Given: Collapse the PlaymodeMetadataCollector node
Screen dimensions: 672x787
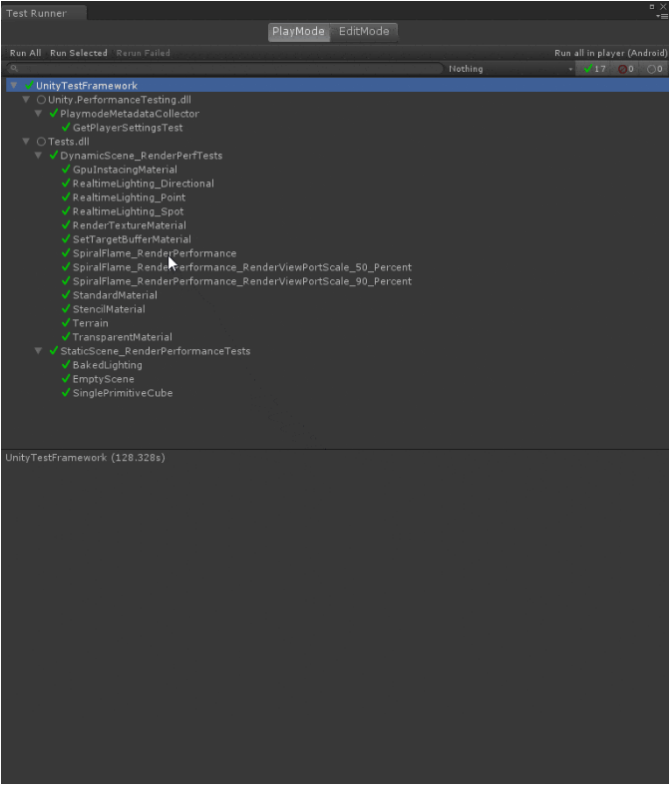Looking at the screenshot, I should coord(38,114).
